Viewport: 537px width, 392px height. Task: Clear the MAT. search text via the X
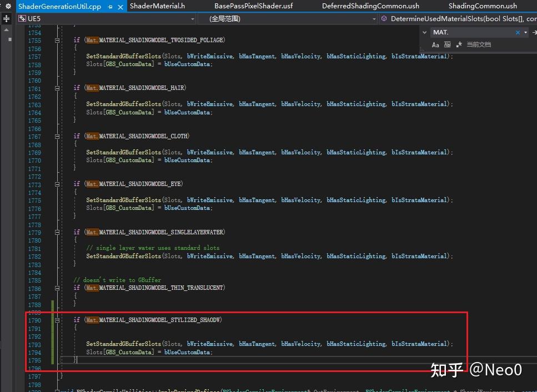(517, 32)
